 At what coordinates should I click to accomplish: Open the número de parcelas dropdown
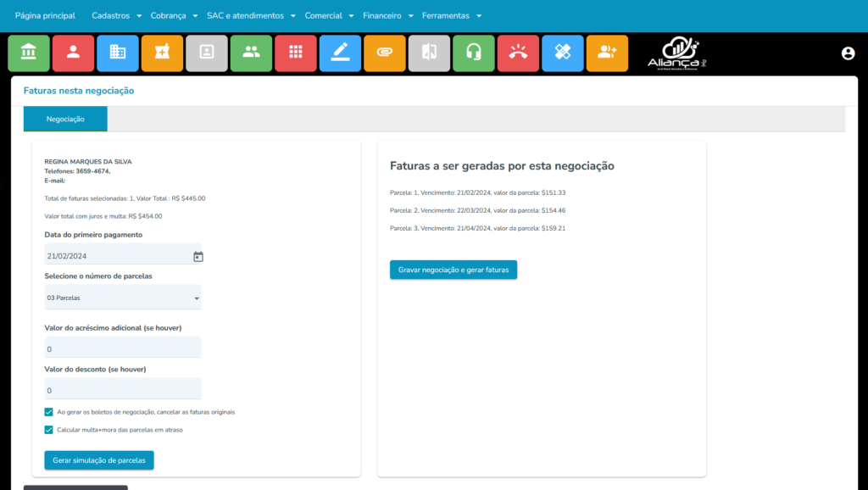point(123,298)
